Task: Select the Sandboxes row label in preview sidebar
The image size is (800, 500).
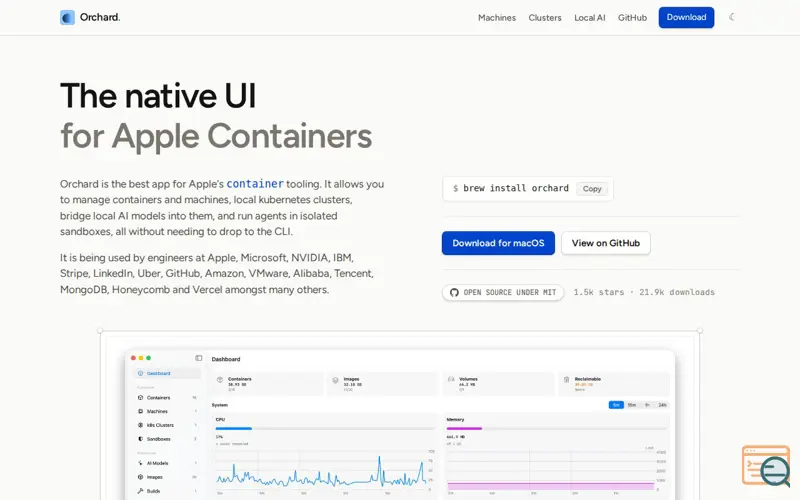Action: pyautogui.click(x=159, y=439)
